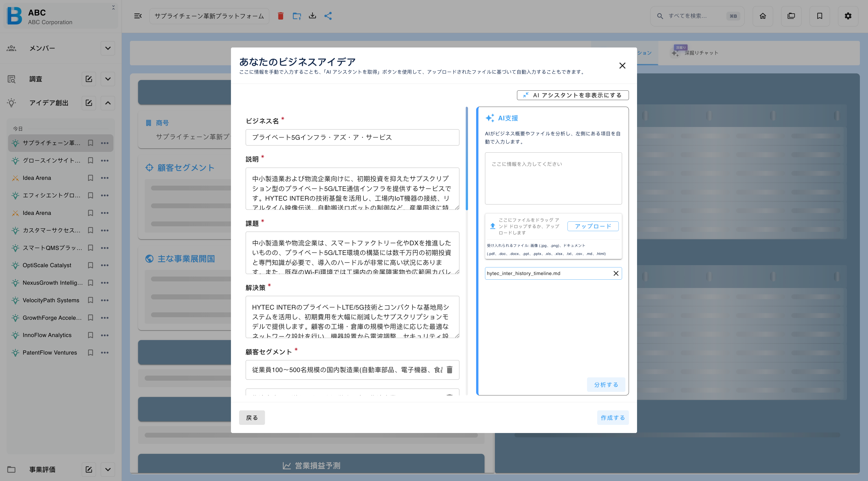Bookmark the グロースインサイト list item
868x481 pixels.
(x=90, y=161)
